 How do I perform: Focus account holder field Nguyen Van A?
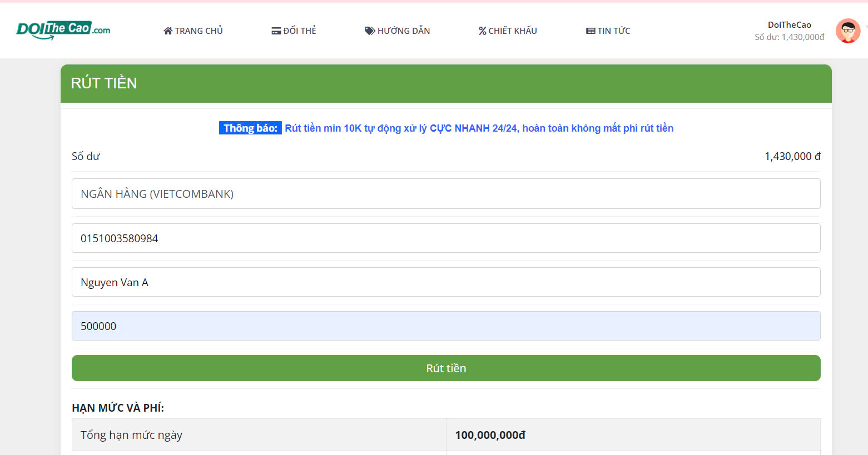[x=446, y=282]
